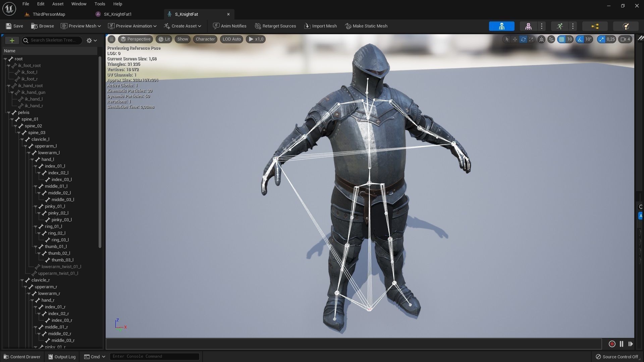This screenshot has width=644, height=362.
Task: Browse to asset in Content Browser
Action: [42, 26]
